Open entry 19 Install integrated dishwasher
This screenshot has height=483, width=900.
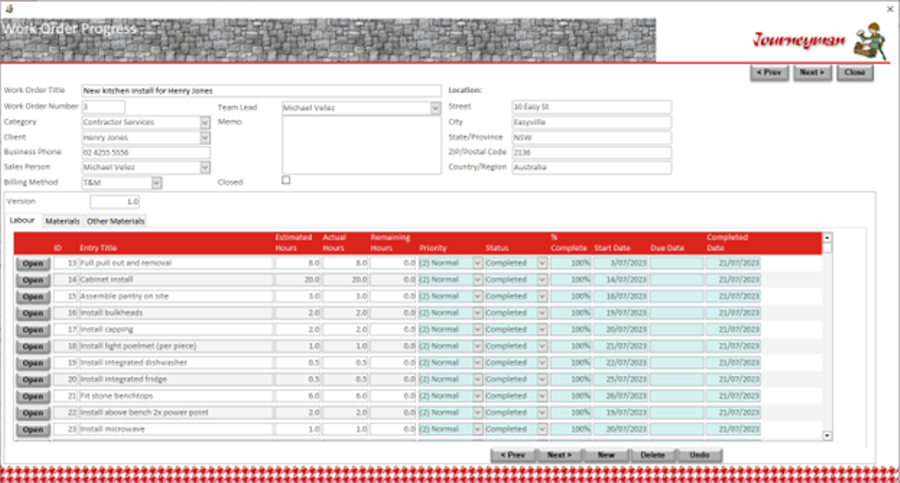[33, 364]
